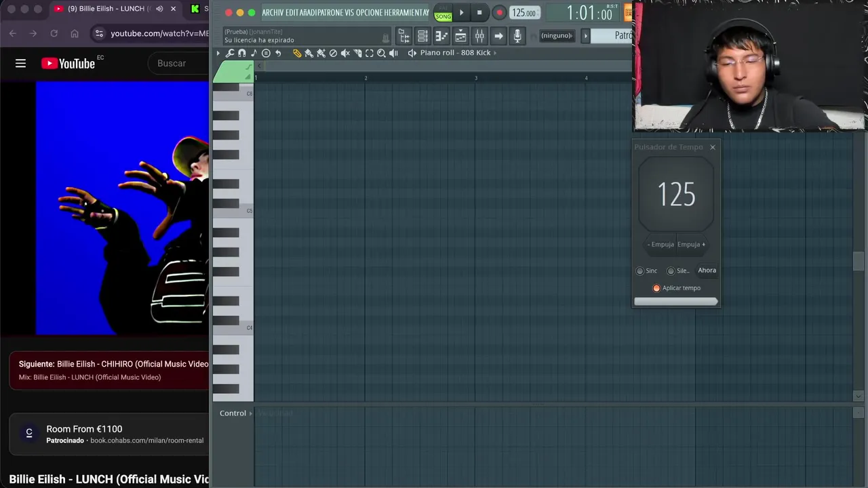Adjust the 125.000 tempo stepper
This screenshot has height=488, width=868.
pyautogui.click(x=524, y=13)
